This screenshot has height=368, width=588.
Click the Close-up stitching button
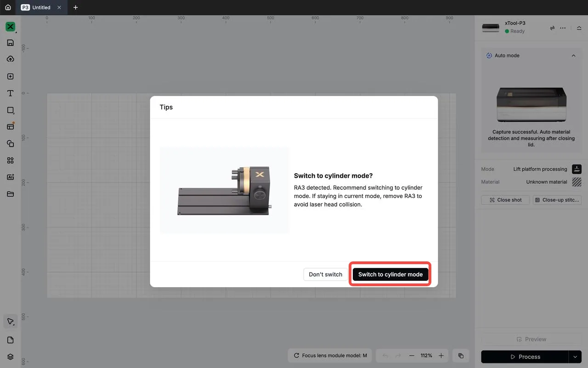pyautogui.click(x=557, y=200)
